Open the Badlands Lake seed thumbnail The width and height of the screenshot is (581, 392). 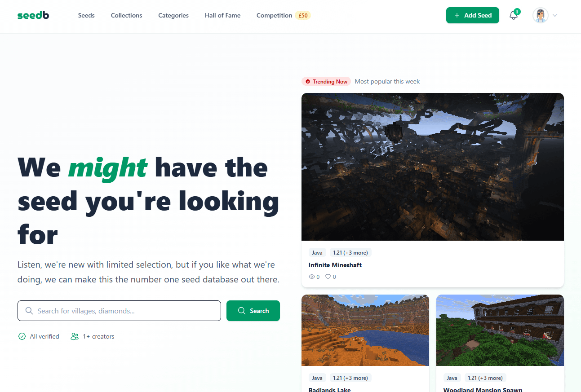tap(365, 330)
